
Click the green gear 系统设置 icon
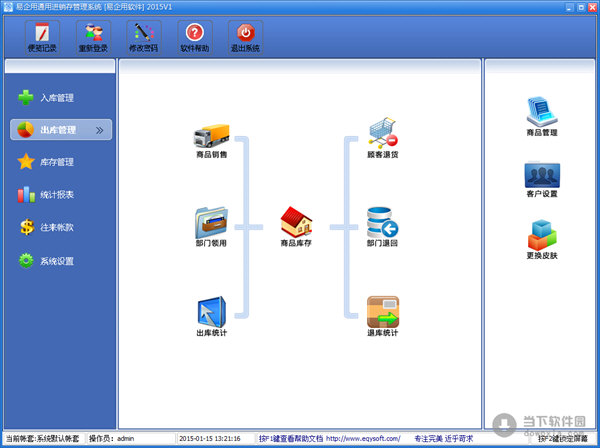tap(26, 261)
